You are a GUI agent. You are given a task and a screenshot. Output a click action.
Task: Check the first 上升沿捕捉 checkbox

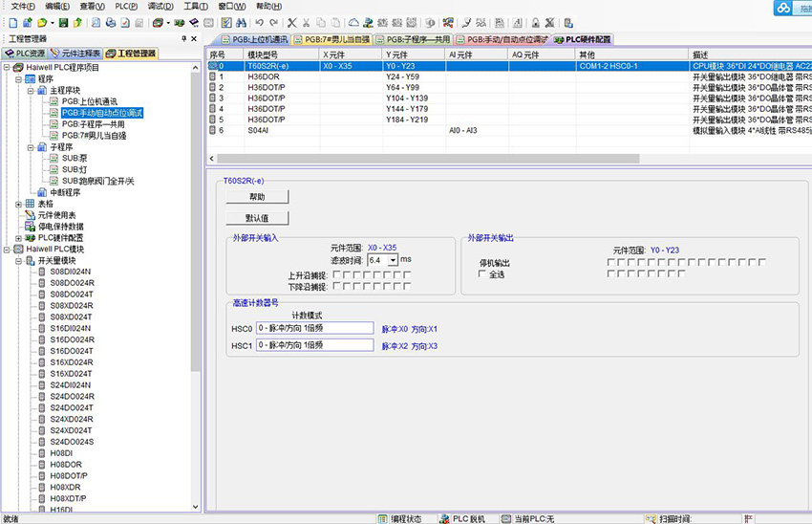337,274
